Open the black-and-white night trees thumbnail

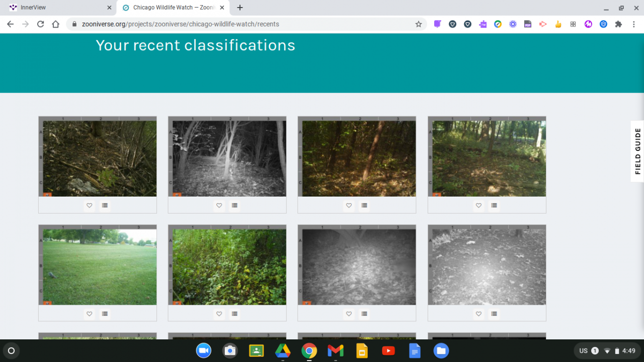(x=227, y=157)
